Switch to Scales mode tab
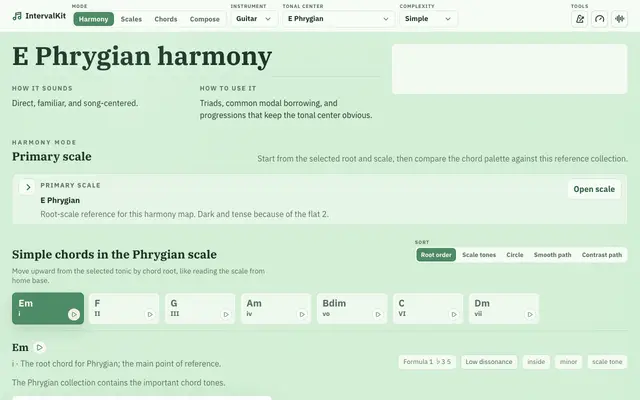Screen dimensions: 640x400 click(x=131, y=19)
